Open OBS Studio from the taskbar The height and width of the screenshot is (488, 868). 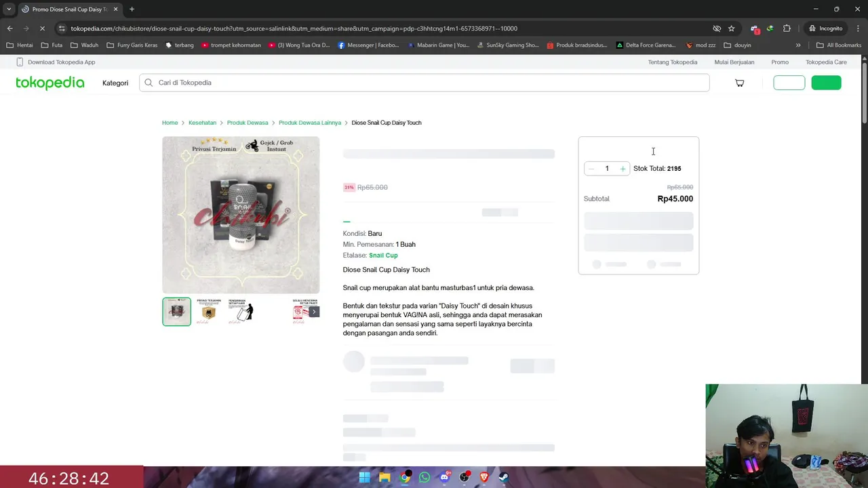(x=465, y=477)
